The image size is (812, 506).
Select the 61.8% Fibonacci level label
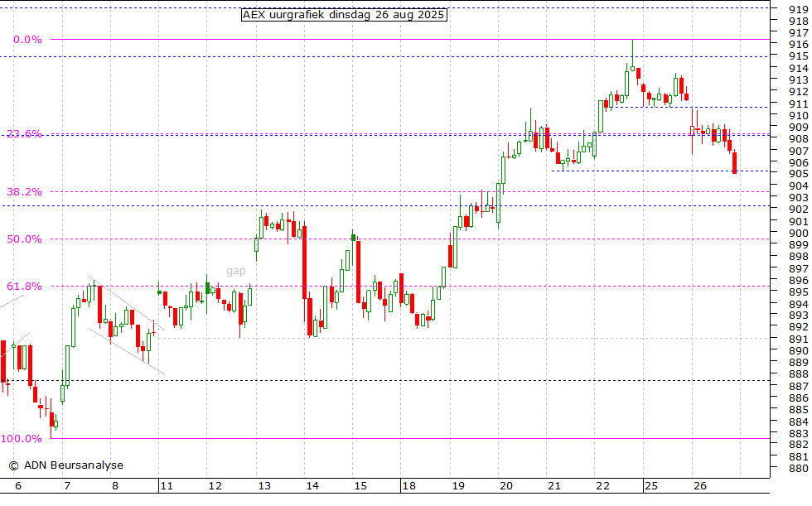tap(24, 286)
